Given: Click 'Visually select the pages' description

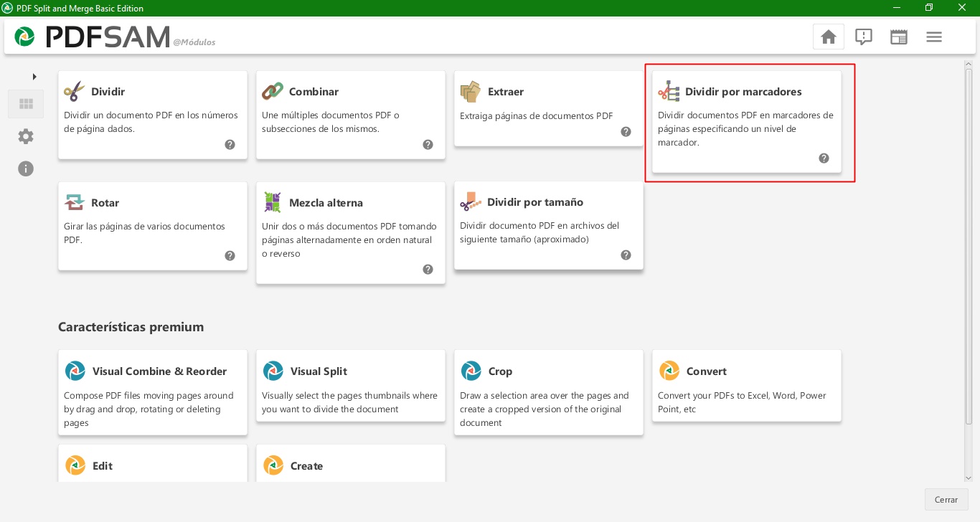Looking at the screenshot, I should [349, 402].
